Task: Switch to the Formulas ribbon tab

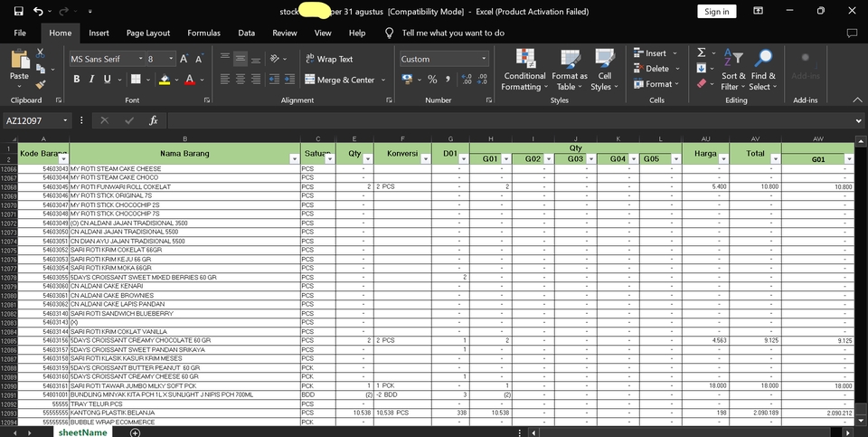Action: tap(203, 33)
